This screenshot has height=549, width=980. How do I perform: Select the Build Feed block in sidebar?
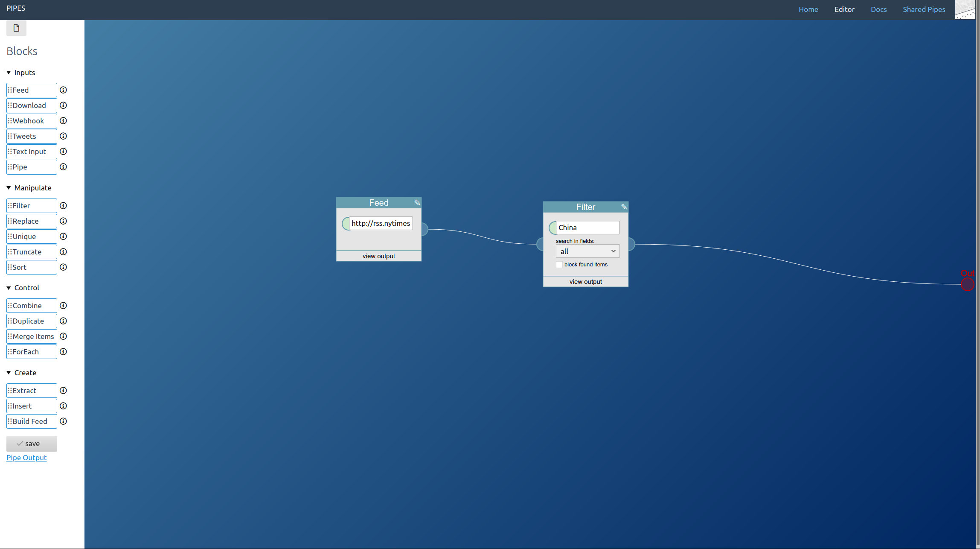(x=32, y=421)
